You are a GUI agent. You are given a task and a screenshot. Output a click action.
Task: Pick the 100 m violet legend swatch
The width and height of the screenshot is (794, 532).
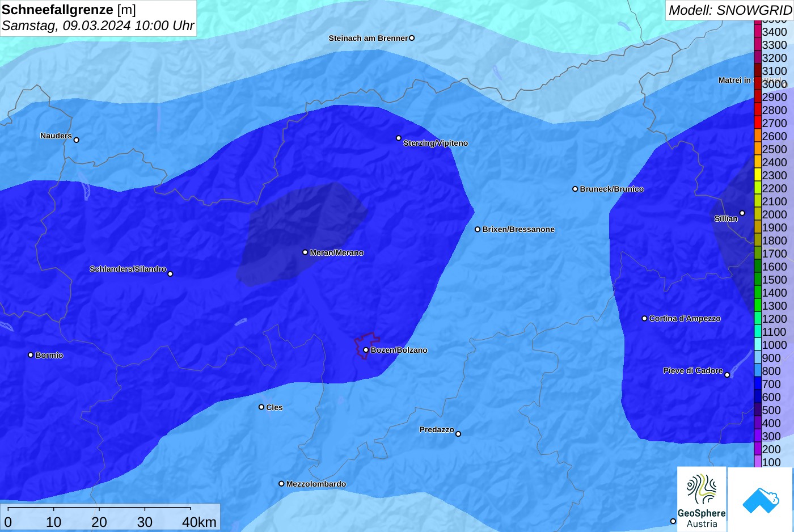[758, 462]
